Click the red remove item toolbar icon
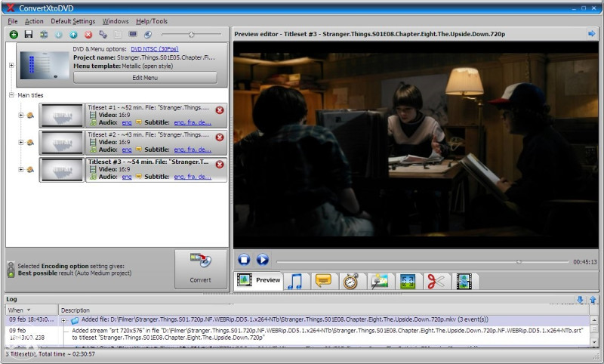604x364 pixels. click(x=88, y=35)
